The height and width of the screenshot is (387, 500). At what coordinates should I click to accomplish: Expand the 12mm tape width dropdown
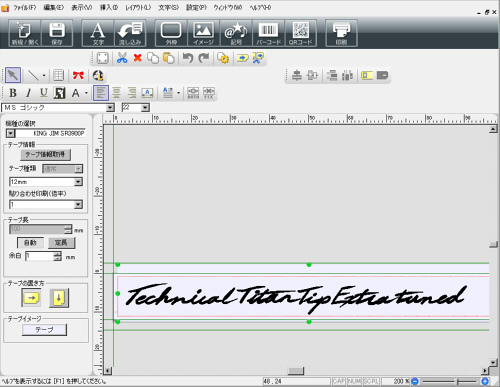click(x=78, y=182)
